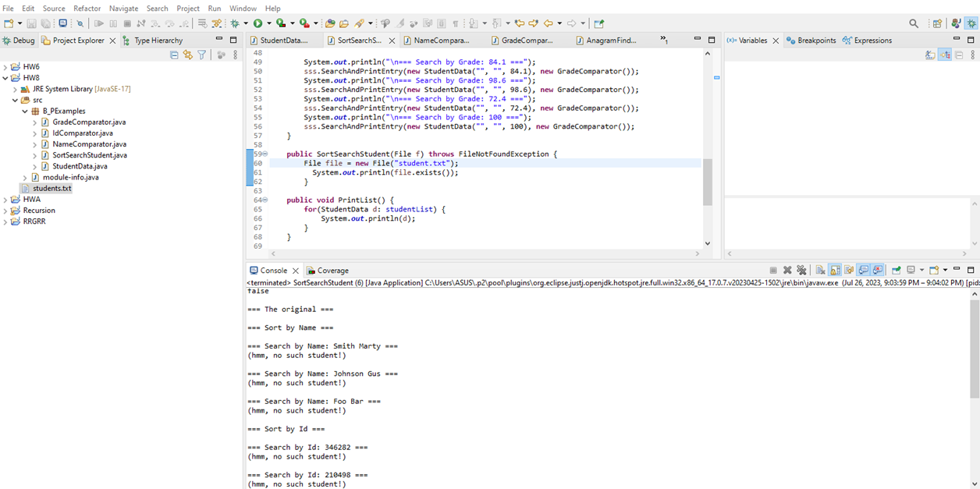Click the Save All toolbar icon
The image size is (980, 489).
(45, 23)
